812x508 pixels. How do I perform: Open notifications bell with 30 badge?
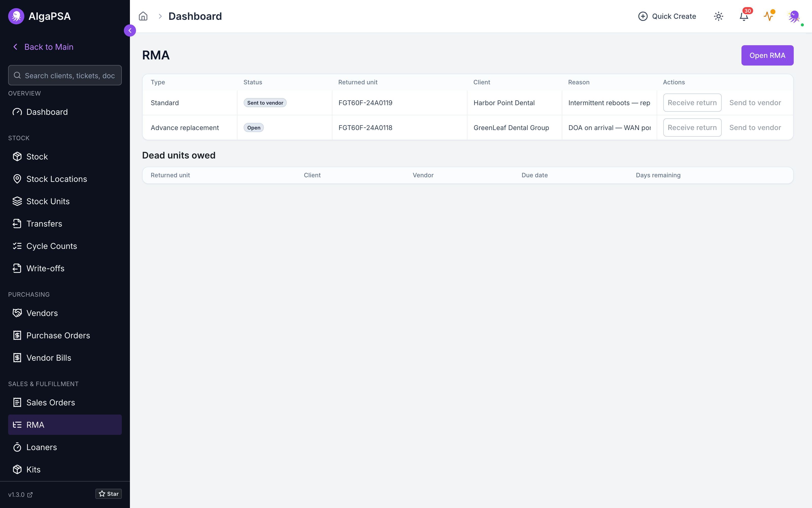(x=744, y=16)
